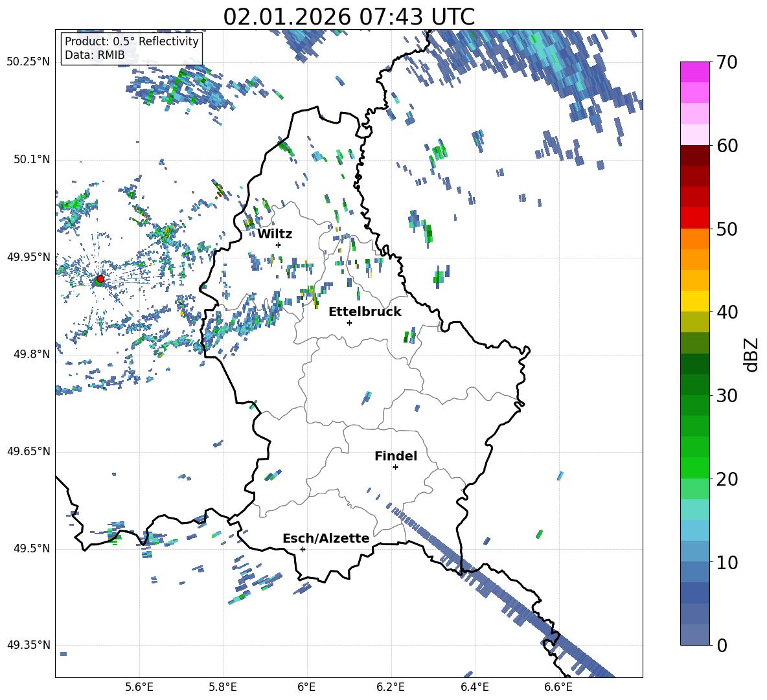Click the 49.65°N latitude tick label
This screenshot has width=767, height=700.
(x=29, y=452)
